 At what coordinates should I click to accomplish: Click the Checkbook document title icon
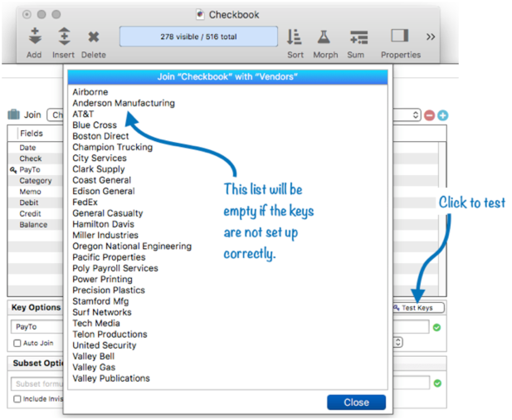click(x=200, y=14)
